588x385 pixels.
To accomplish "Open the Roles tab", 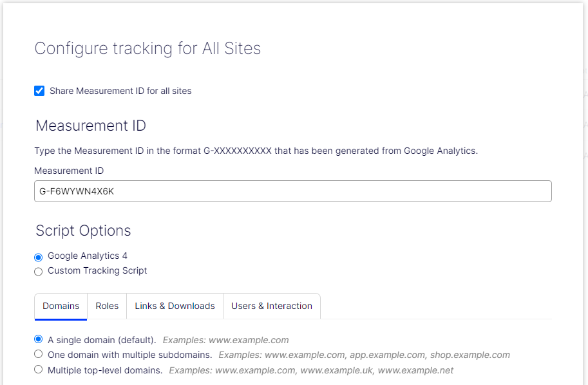I will click(107, 306).
